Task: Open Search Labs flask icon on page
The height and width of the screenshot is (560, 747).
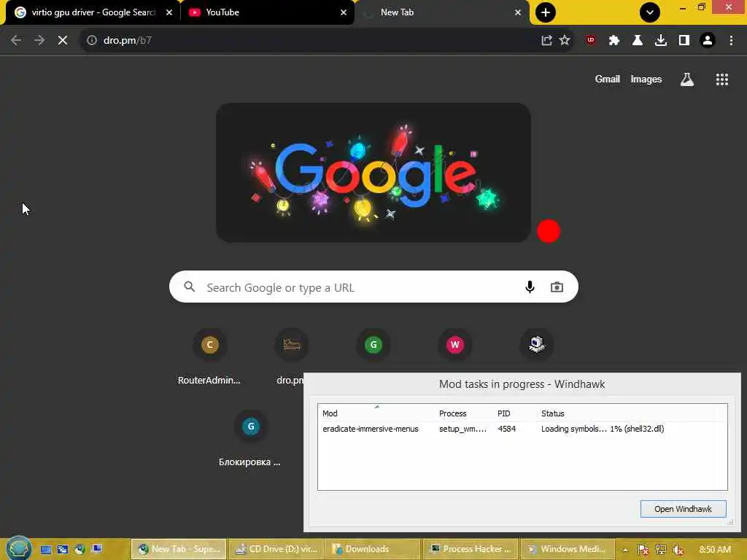Action: (x=686, y=79)
